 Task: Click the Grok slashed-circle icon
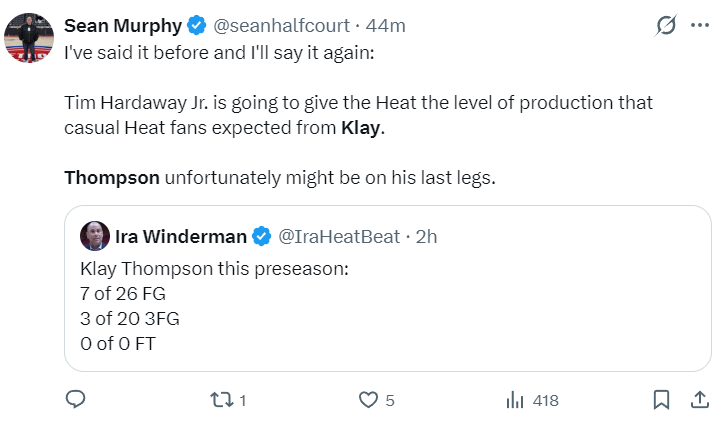click(x=666, y=25)
